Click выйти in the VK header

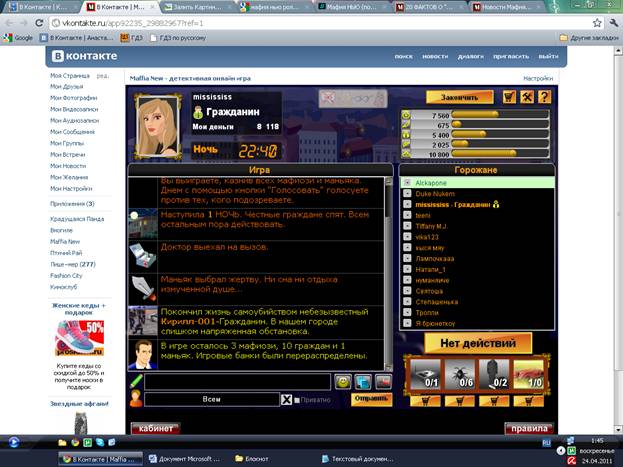548,56
